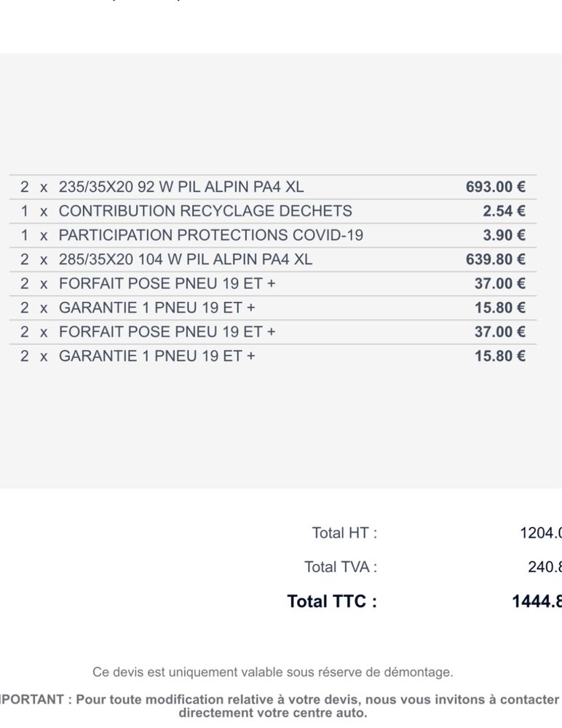Click the 693.00 € price
This screenshot has height=728, width=562.
[496, 187]
